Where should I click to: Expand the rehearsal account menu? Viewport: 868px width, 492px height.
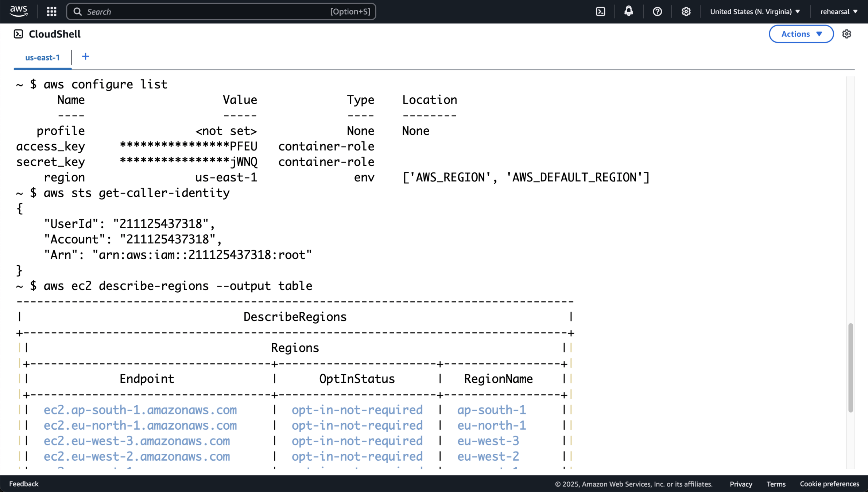click(x=838, y=12)
